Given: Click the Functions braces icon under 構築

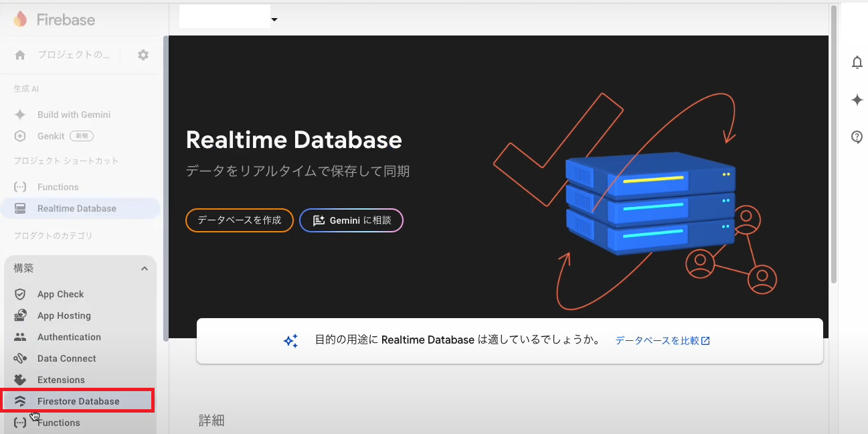Looking at the screenshot, I should click(20, 423).
